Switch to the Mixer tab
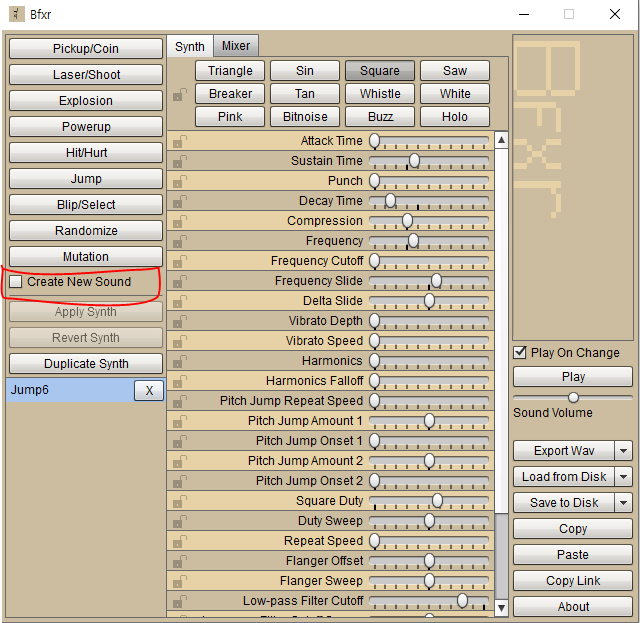This screenshot has width=640, height=623. [x=236, y=46]
